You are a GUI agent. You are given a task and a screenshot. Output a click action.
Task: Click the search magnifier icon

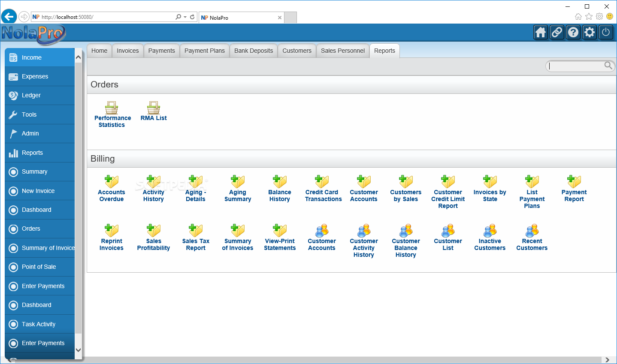608,65
